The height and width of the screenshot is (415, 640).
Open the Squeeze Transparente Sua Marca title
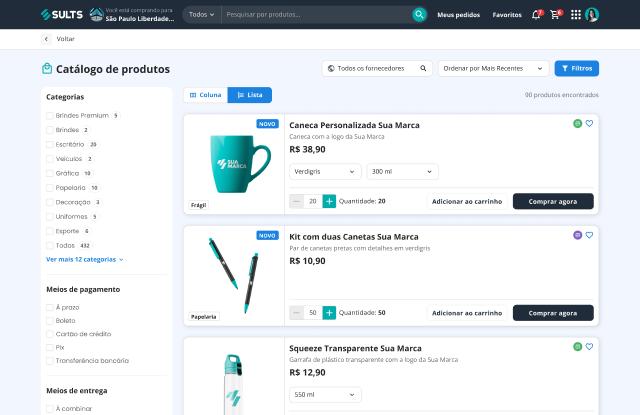[355, 348]
